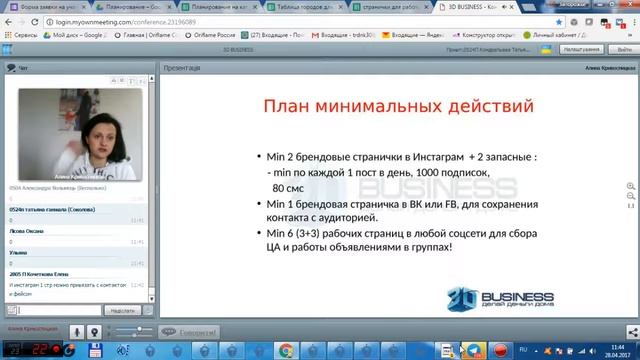Click the zoom in magnifier on presentation
Viewport: 640px width, 360px height.
631,186
